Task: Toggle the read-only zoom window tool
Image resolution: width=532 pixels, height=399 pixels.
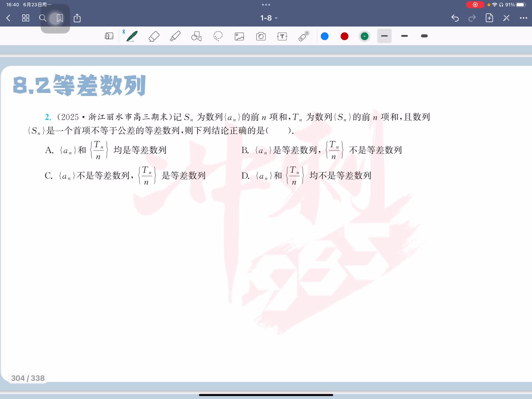Action: 109,36
